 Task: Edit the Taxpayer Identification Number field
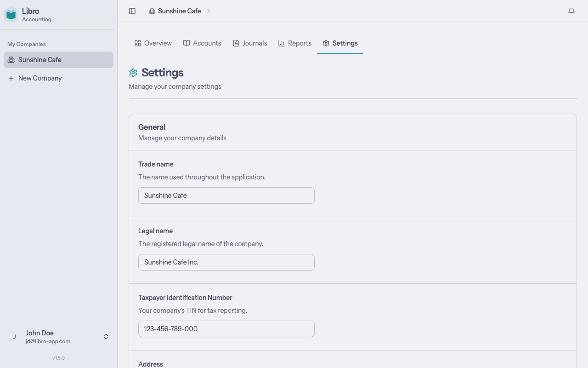[x=226, y=329]
